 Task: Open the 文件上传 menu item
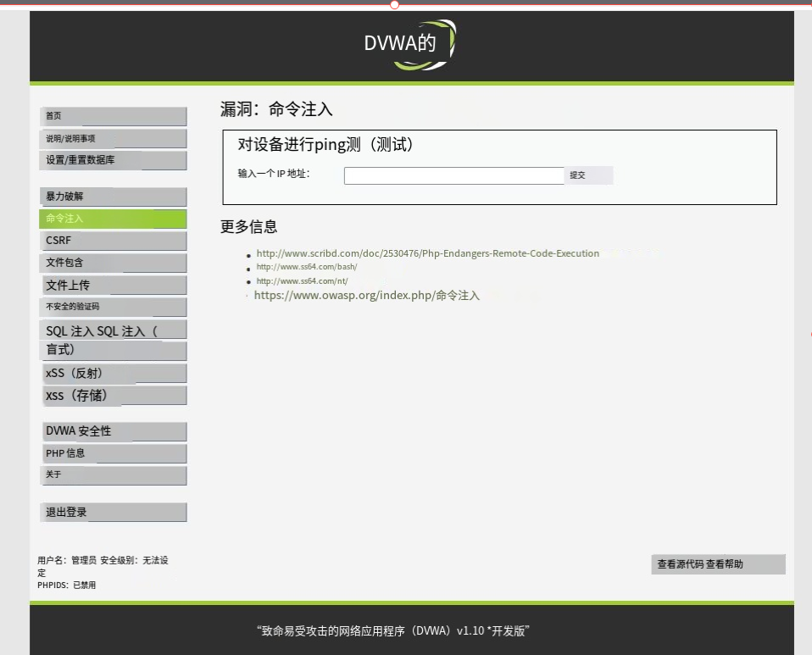click(113, 285)
